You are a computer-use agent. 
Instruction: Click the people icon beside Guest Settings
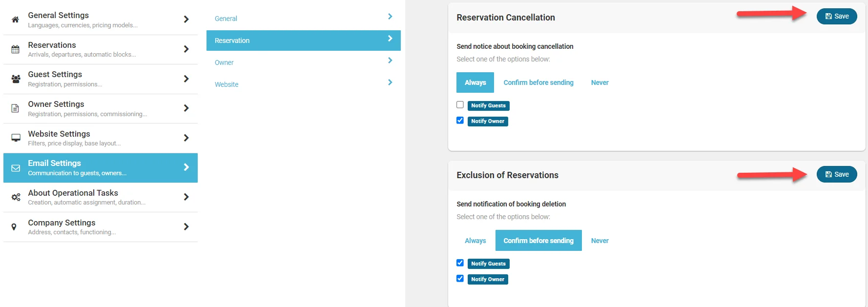16,79
